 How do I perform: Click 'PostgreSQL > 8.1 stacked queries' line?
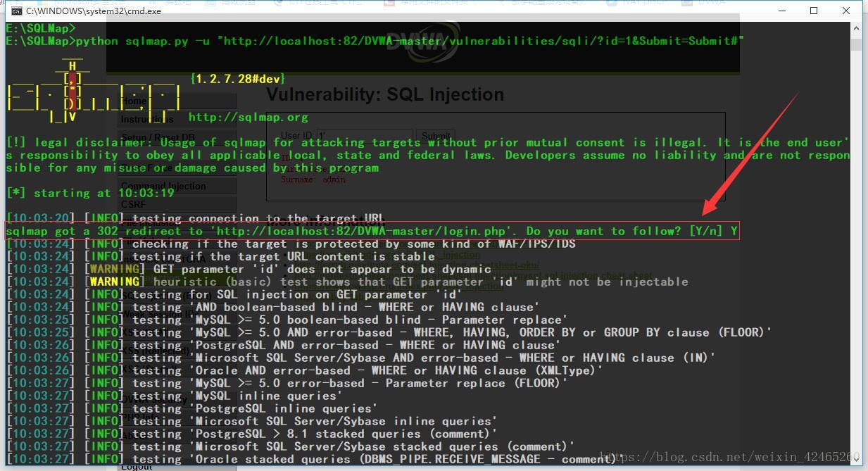[252, 434]
